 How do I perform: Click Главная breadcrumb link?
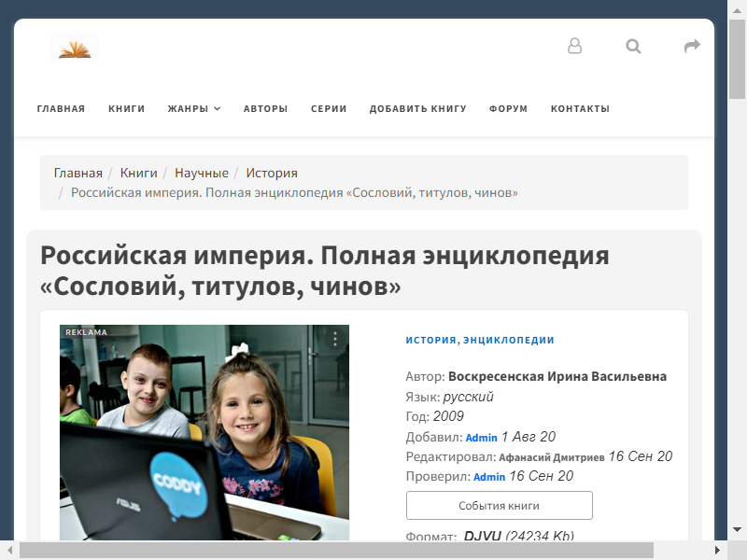[x=78, y=173]
